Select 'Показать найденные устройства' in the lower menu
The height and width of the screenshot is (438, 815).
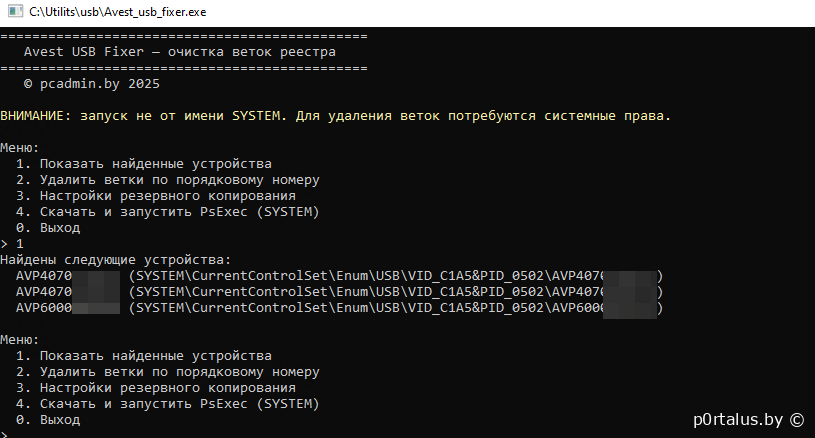(144, 356)
